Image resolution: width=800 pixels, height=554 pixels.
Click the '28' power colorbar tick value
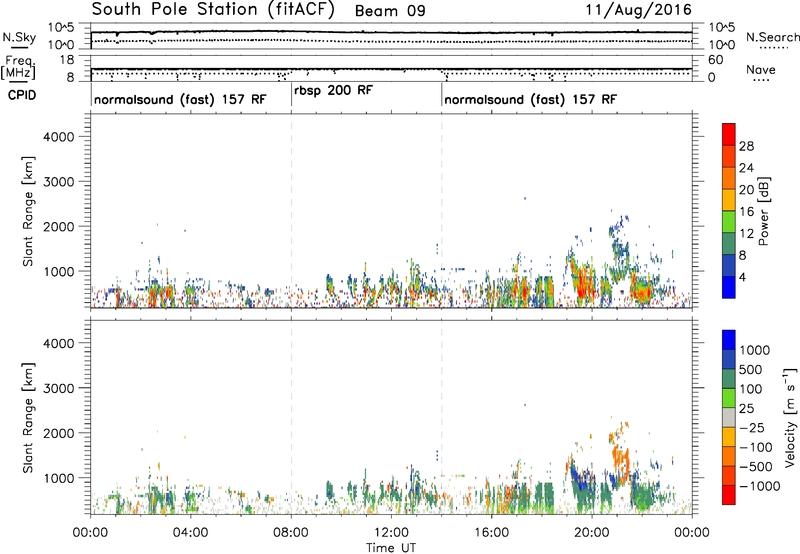746,146
